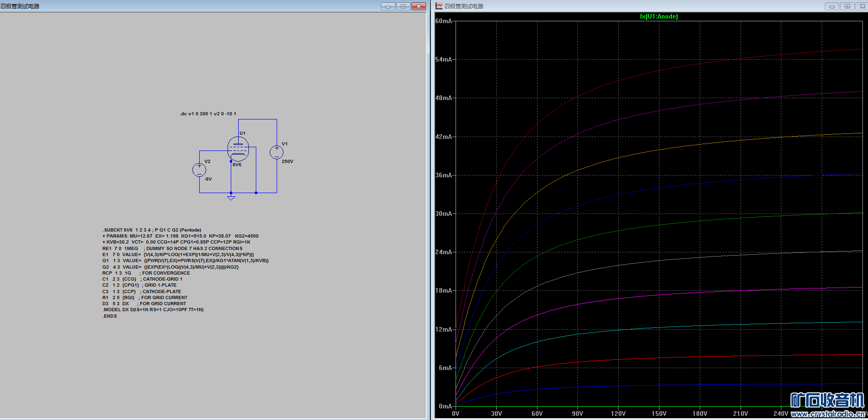
Task: Minimize the schematic window
Action: pyautogui.click(x=388, y=6)
